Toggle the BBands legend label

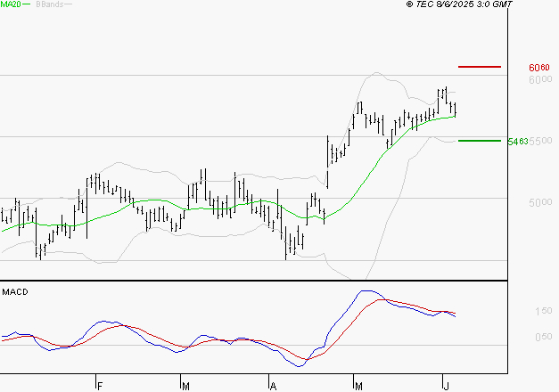[x=48, y=4]
